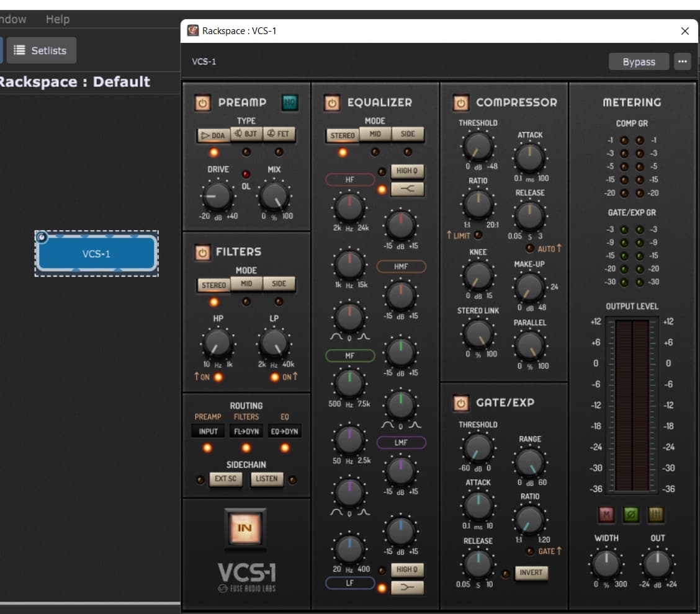Toggle the LF shelf shape button

tap(407, 587)
